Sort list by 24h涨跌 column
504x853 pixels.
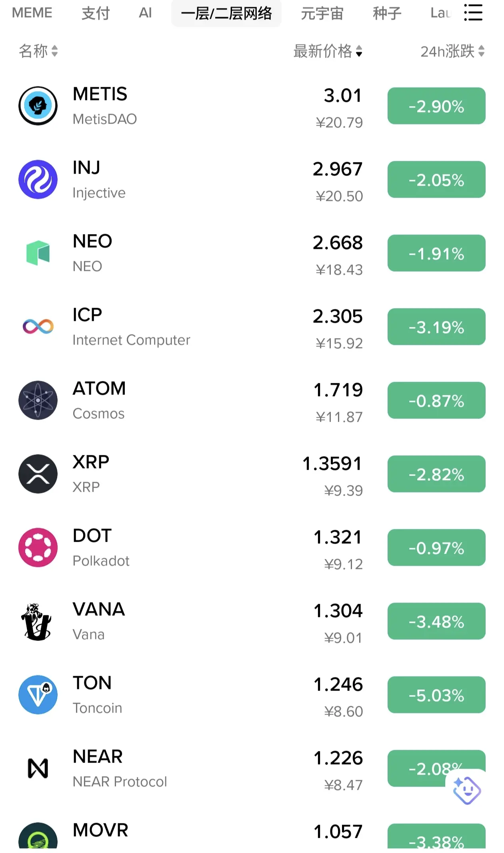tap(452, 51)
